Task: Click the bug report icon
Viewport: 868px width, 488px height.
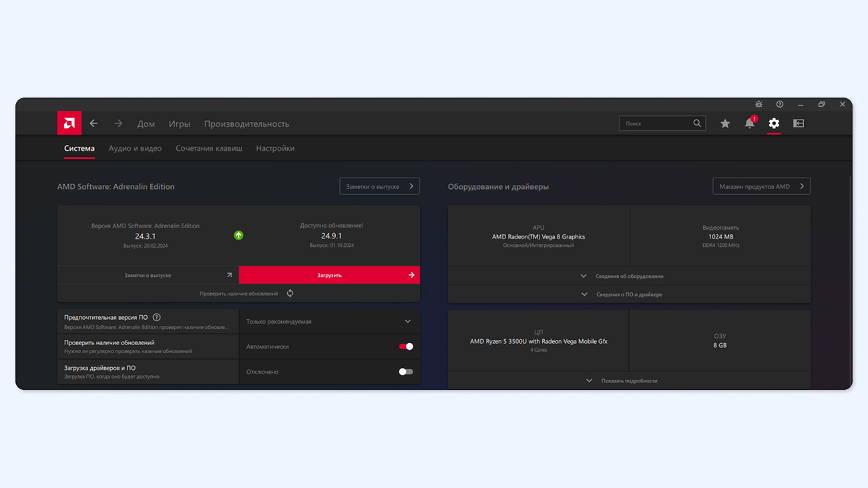Action: pyautogui.click(x=759, y=104)
